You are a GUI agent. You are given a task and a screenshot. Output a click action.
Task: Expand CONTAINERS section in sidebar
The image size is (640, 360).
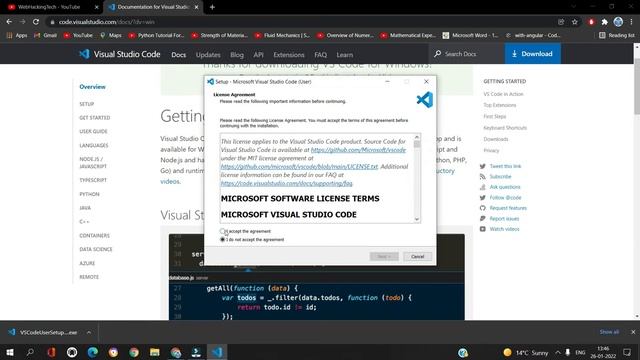pos(94,236)
